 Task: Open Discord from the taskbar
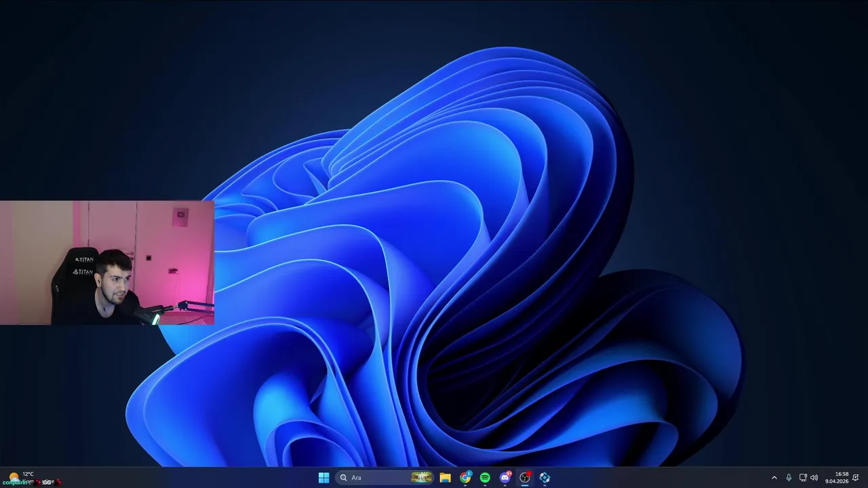pos(505,478)
